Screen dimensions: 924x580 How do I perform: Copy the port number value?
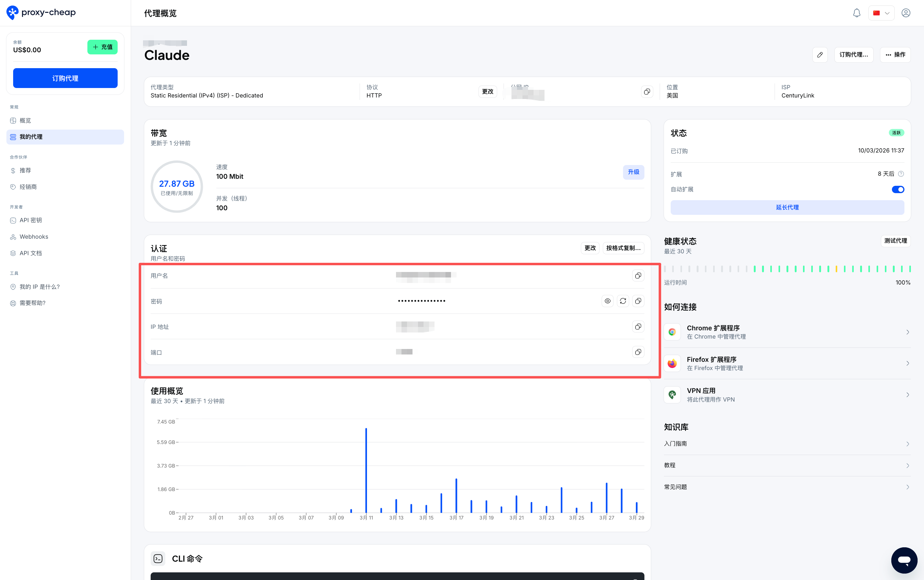click(x=638, y=352)
